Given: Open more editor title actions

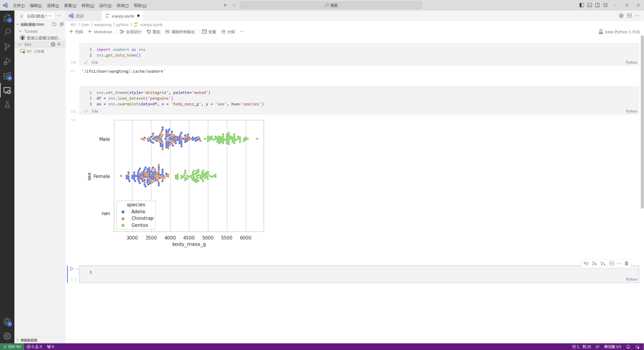Looking at the screenshot, I should [637, 16].
